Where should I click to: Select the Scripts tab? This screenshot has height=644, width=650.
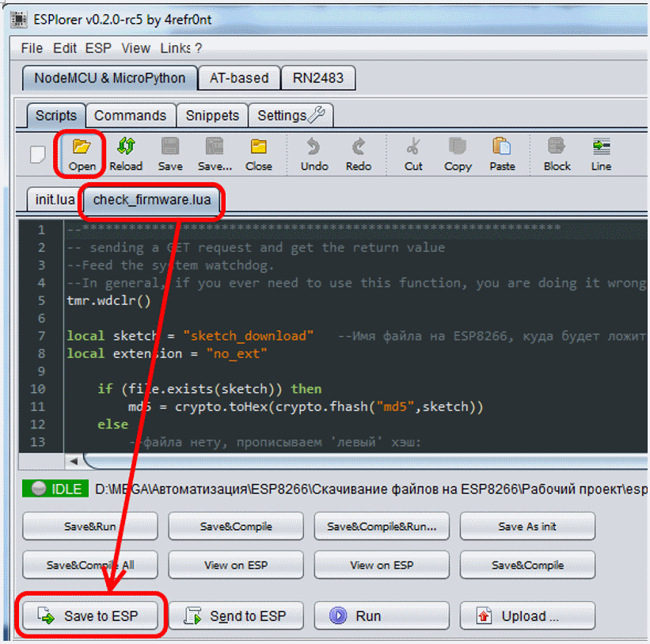[56, 116]
